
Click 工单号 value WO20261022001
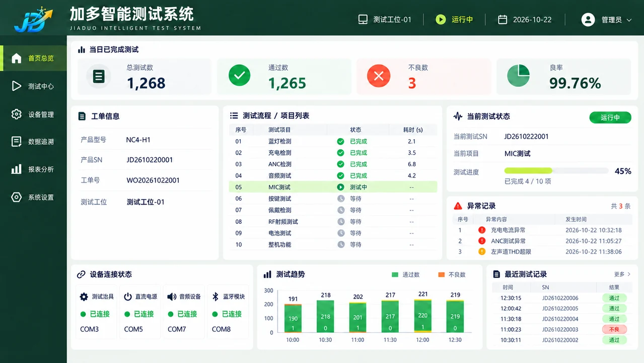pyautogui.click(x=153, y=180)
